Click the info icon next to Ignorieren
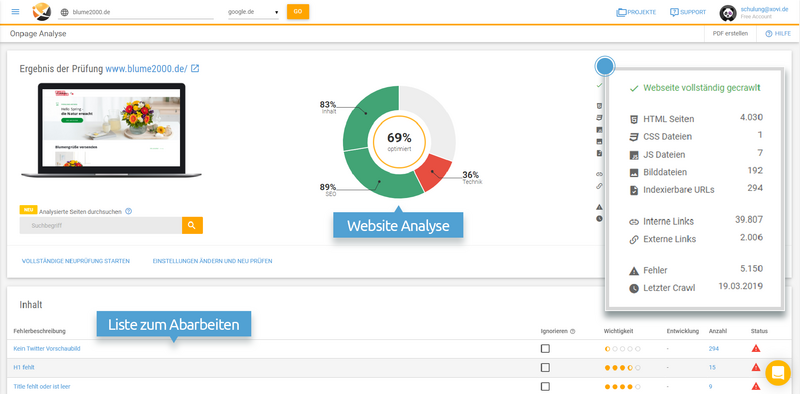The width and height of the screenshot is (800, 394). [x=572, y=331]
